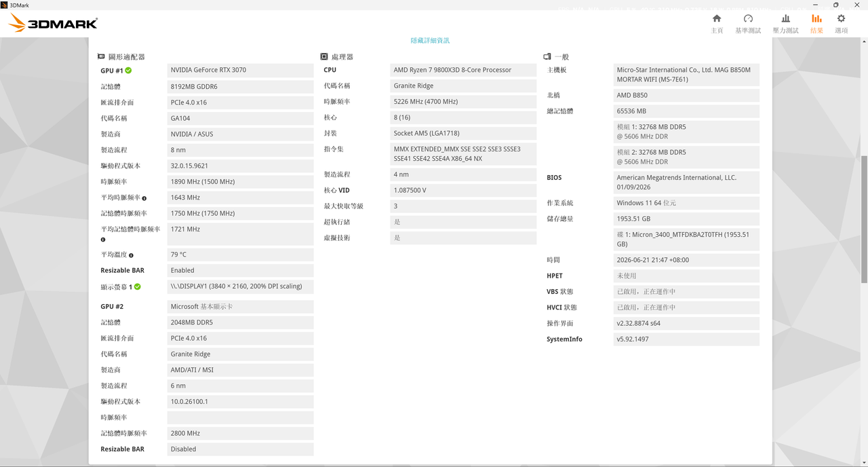868x467 pixels.
Task: Click Socket AM5 (LGA1718) value
Action: click(463, 133)
